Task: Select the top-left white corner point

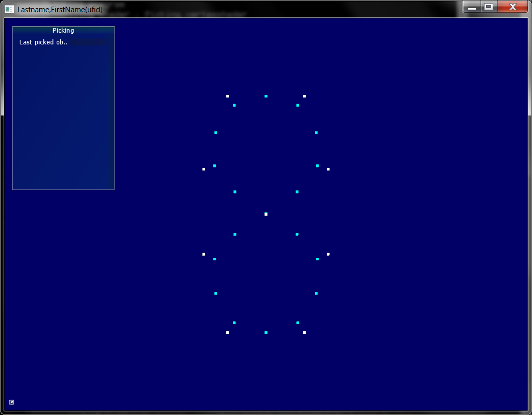Action: point(228,96)
